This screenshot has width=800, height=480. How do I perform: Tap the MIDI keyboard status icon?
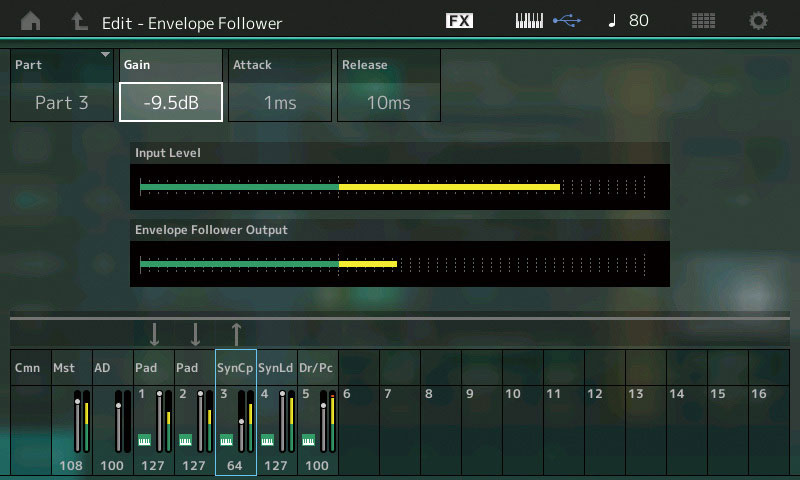[x=529, y=21]
